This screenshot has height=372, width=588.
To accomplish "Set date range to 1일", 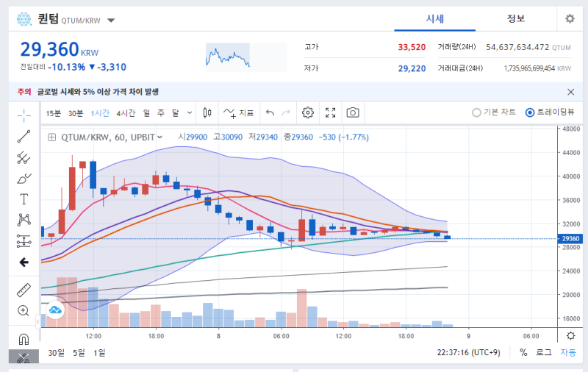I will (x=99, y=353).
